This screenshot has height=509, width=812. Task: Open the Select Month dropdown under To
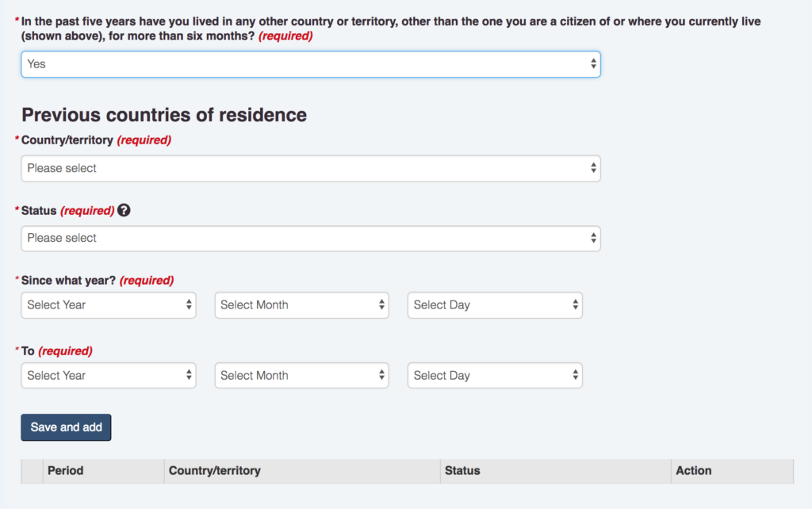301,376
